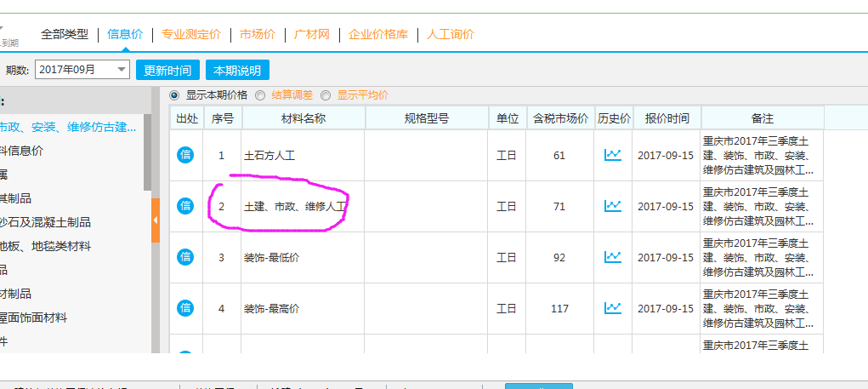The image size is (868, 389).
Task: Show price history chart for 装饰-最低价
Action: [x=613, y=256]
